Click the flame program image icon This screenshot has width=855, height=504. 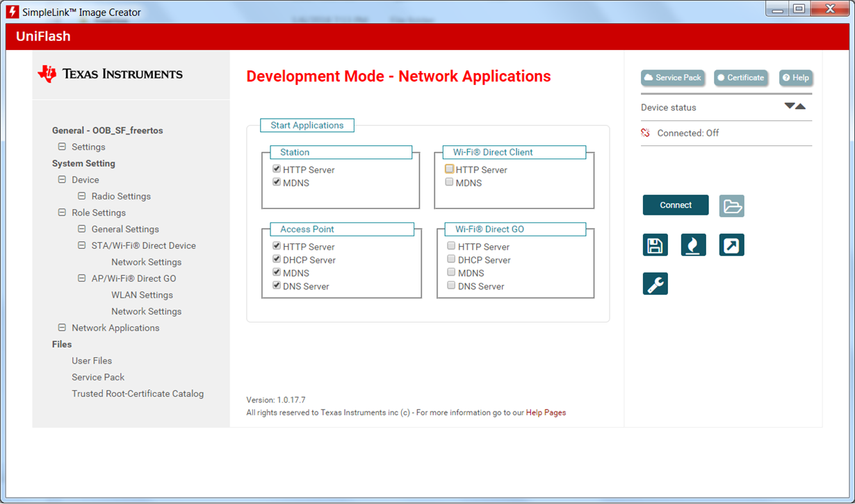[x=693, y=245]
